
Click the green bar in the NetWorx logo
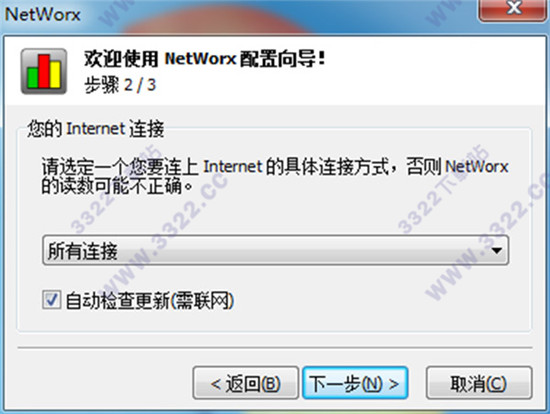33,78
